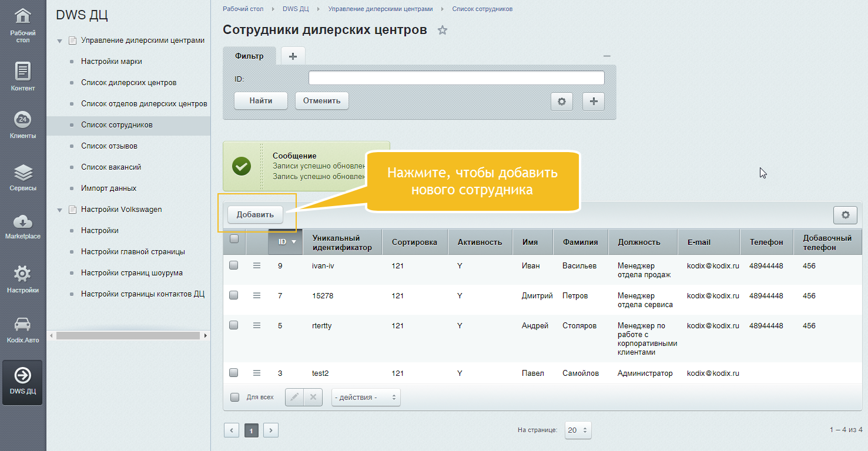Go to previous page arrow
The height and width of the screenshot is (451, 868).
click(232, 430)
